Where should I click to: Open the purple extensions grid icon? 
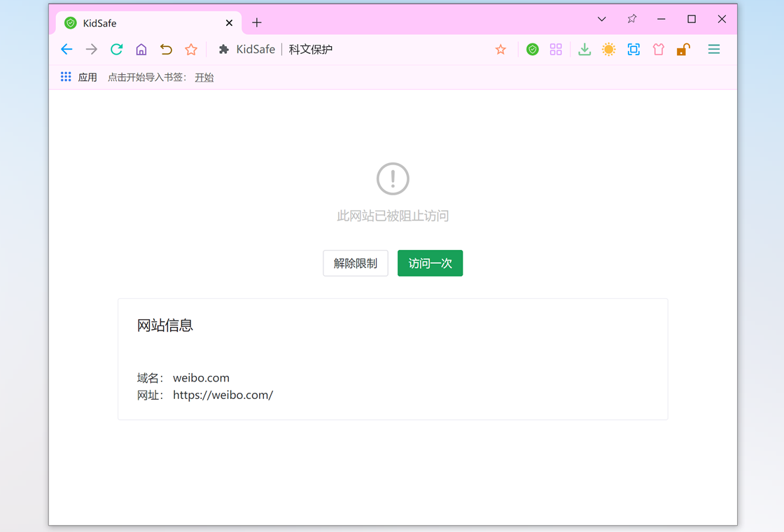coord(556,49)
